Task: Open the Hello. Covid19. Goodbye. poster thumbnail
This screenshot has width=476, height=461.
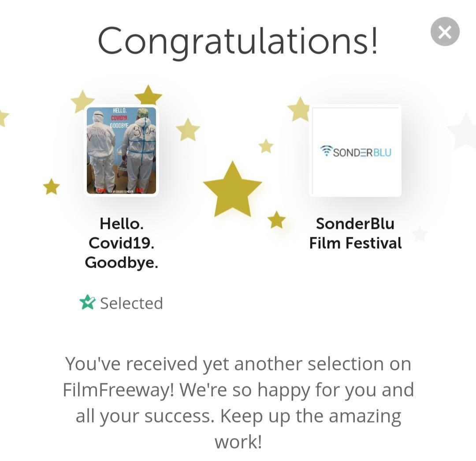Action: [121, 150]
